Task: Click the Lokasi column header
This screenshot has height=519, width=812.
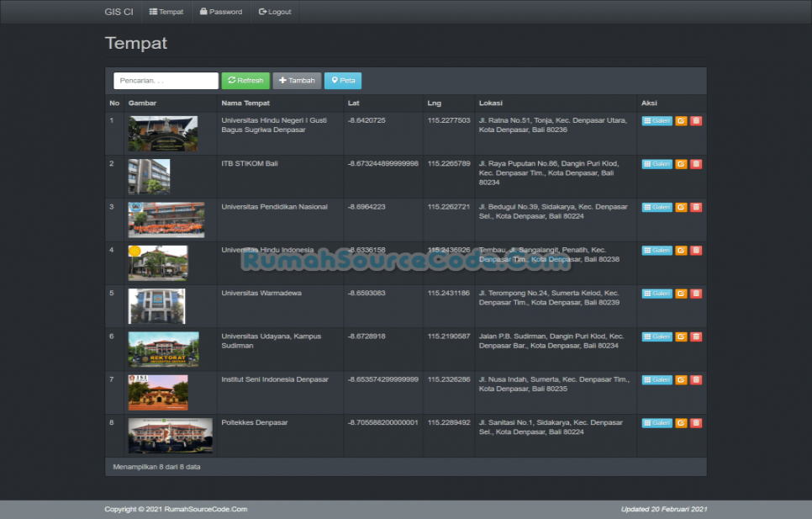Action: (x=490, y=103)
